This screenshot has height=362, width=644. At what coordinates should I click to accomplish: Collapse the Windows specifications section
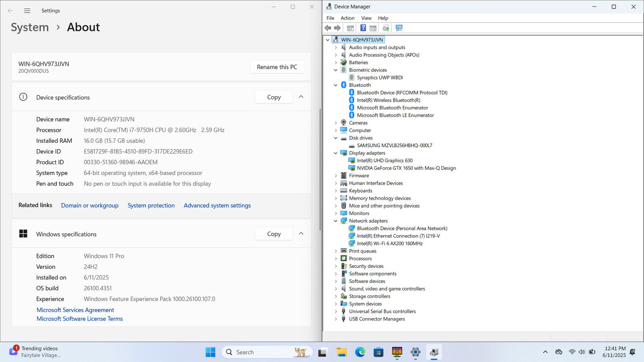point(301,234)
